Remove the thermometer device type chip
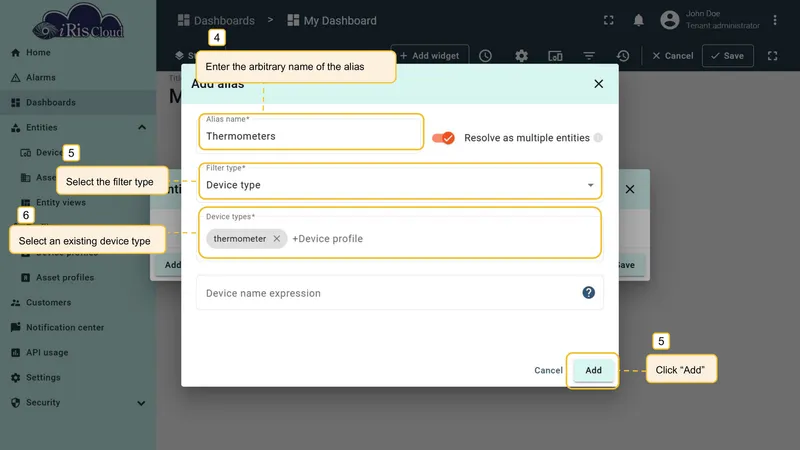 pos(277,238)
